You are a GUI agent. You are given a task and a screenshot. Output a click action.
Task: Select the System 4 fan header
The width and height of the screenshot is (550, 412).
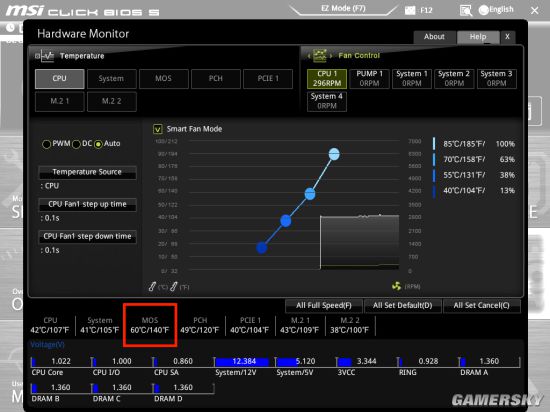point(327,101)
